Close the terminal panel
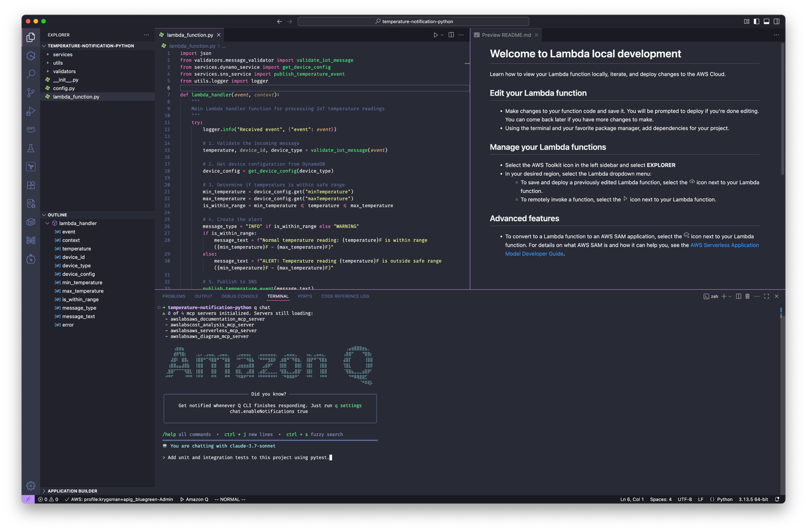The image size is (807, 532). pyautogui.click(x=776, y=297)
